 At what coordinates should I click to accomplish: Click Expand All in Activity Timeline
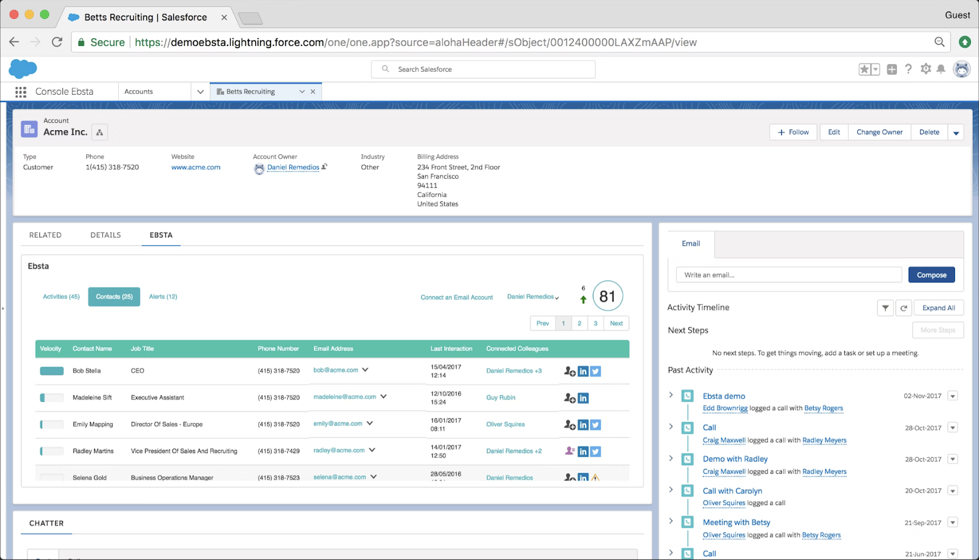(x=939, y=308)
